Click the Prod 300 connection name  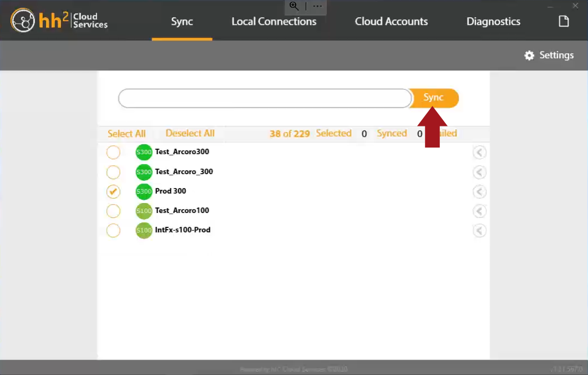[x=171, y=191]
